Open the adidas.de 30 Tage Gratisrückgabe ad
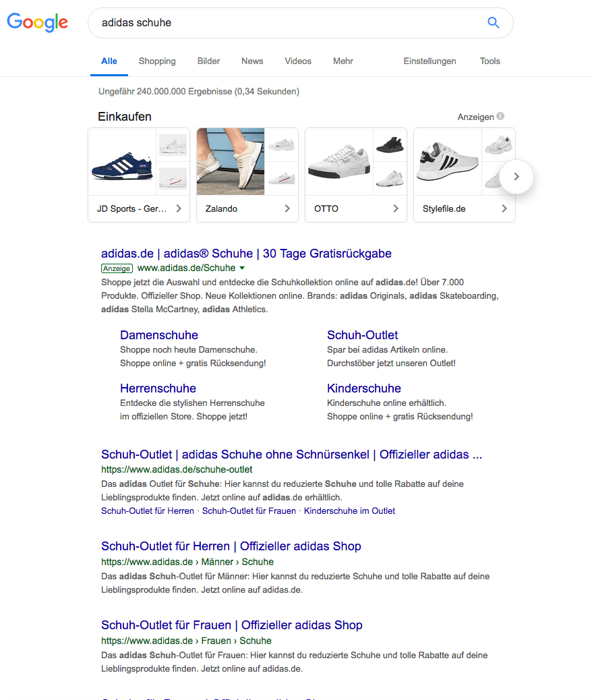 coord(246,254)
